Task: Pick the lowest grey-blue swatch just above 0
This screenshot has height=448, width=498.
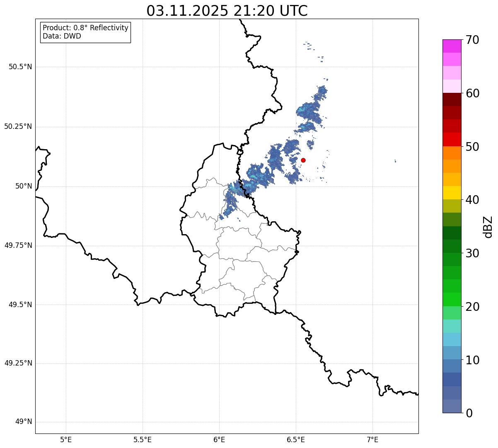Action: click(452, 406)
